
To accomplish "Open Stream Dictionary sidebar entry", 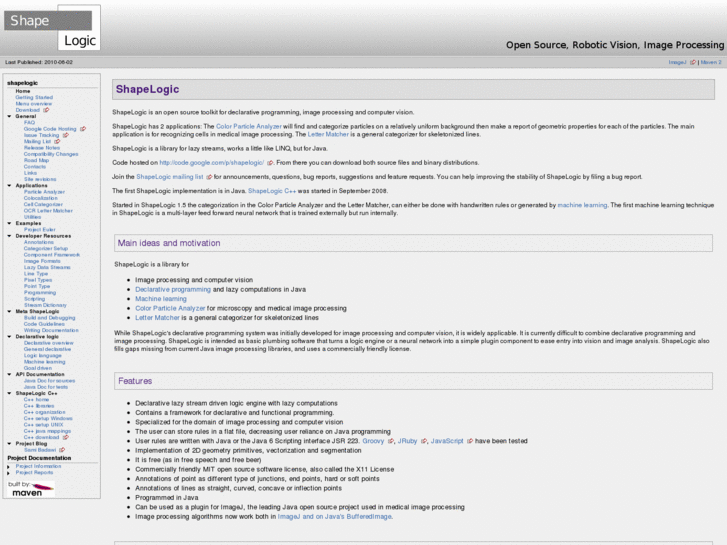I will [45, 305].
